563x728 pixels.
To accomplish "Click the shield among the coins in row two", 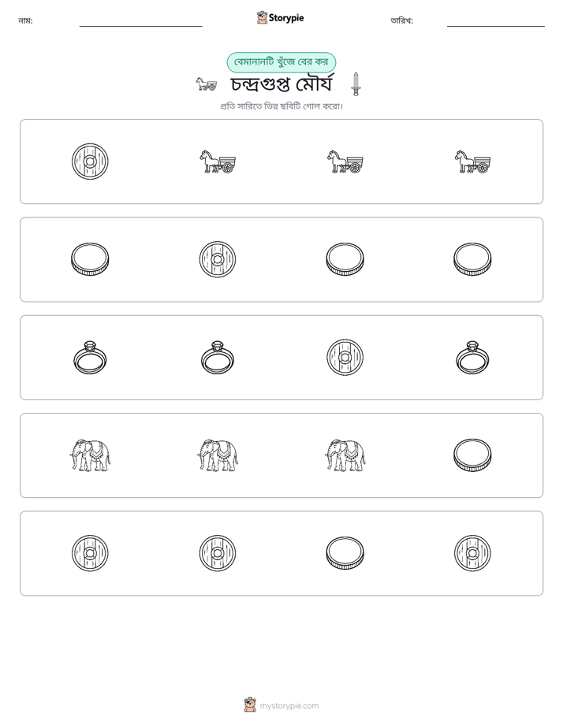I will click(x=218, y=259).
